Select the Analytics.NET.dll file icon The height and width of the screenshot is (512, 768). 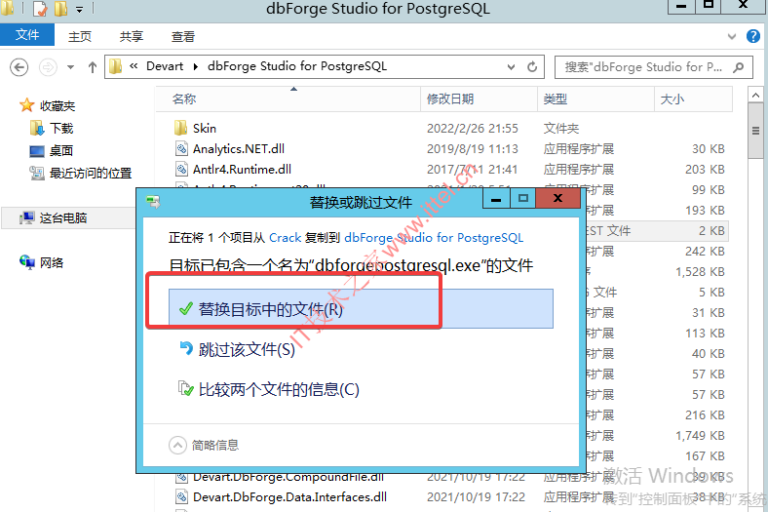click(x=181, y=148)
